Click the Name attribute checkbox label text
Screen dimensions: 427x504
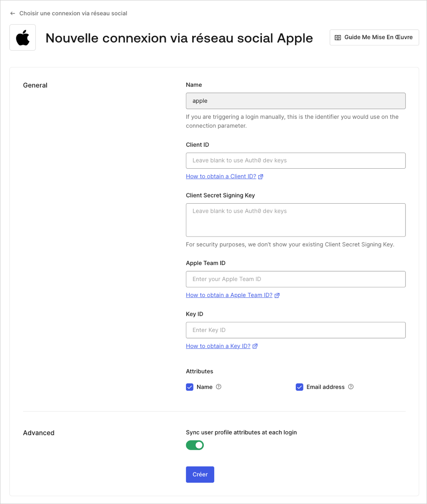coord(205,387)
